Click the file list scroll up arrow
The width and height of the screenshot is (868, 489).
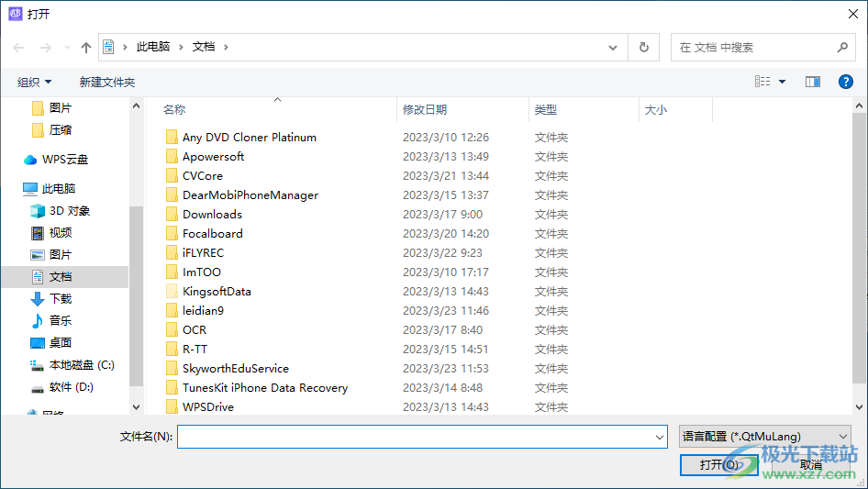point(859,106)
